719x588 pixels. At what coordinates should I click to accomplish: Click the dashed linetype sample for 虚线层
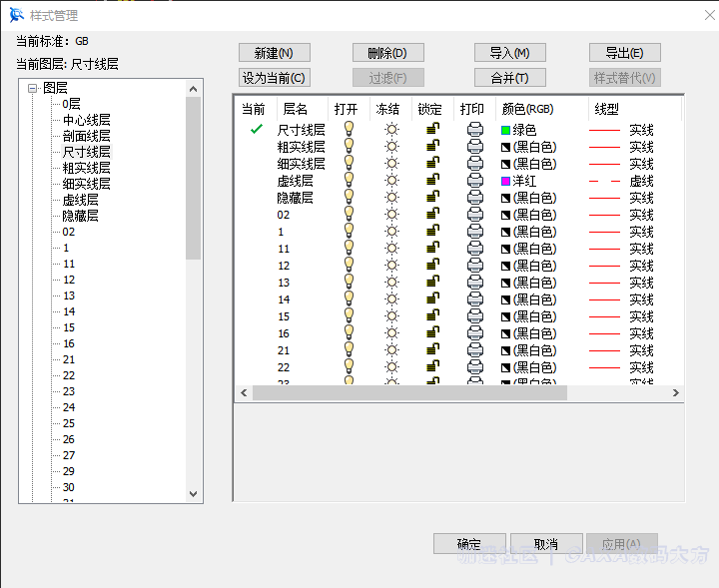pyautogui.click(x=605, y=181)
